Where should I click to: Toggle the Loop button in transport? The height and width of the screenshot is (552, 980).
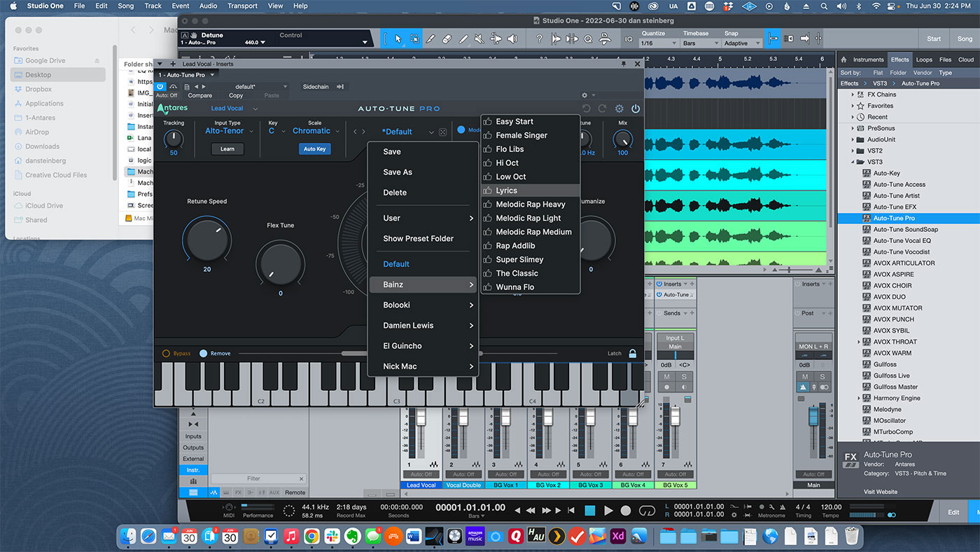[647, 511]
